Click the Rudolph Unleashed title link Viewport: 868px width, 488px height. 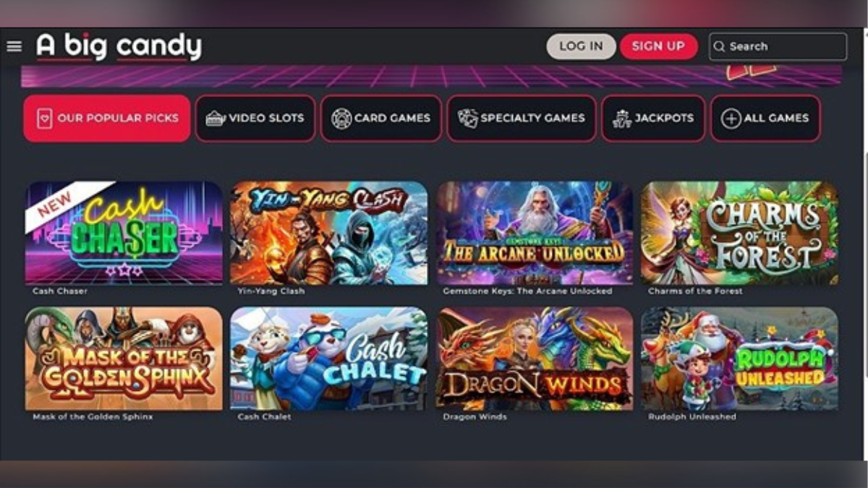692,417
